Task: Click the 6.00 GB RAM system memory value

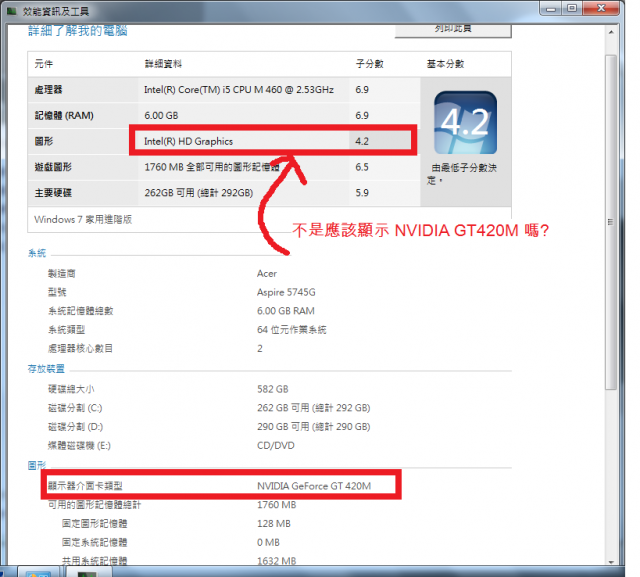Action: tap(286, 311)
